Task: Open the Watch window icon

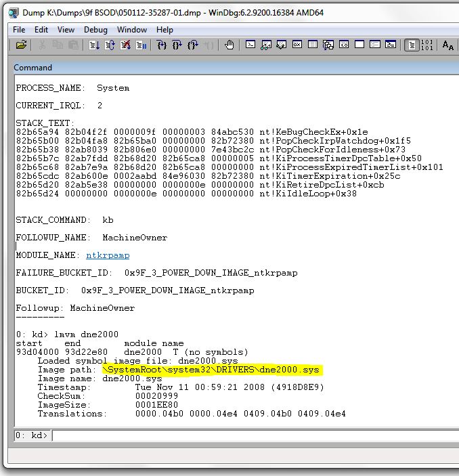Action: tap(266, 45)
